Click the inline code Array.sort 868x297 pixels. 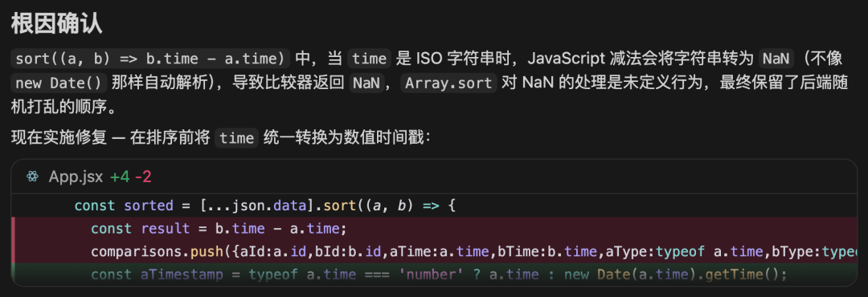pos(448,83)
